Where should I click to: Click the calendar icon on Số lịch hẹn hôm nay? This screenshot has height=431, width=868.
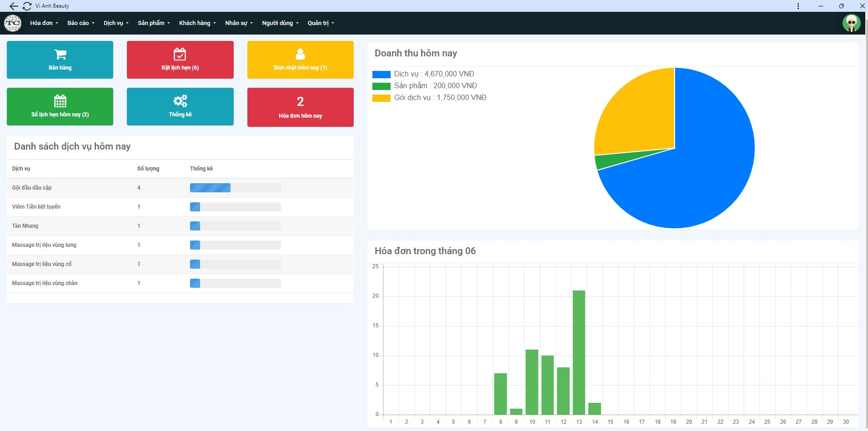tap(60, 101)
